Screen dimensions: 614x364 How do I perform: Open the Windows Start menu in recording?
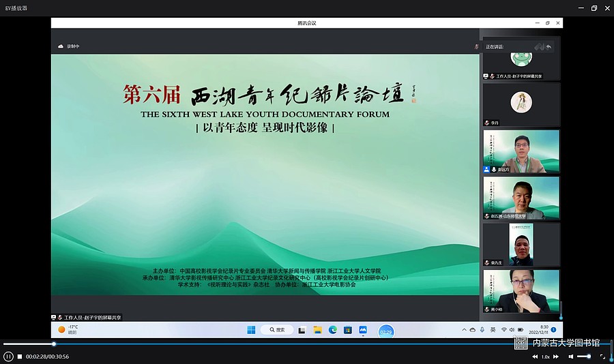[x=251, y=330]
